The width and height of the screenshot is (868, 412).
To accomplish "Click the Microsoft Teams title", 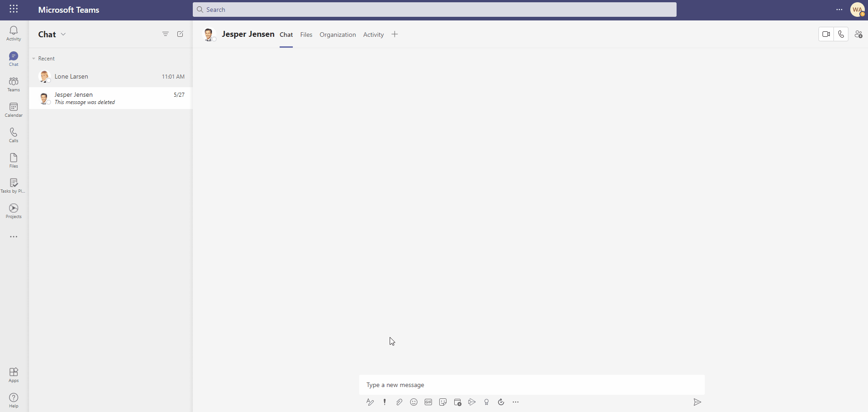I will (x=69, y=10).
